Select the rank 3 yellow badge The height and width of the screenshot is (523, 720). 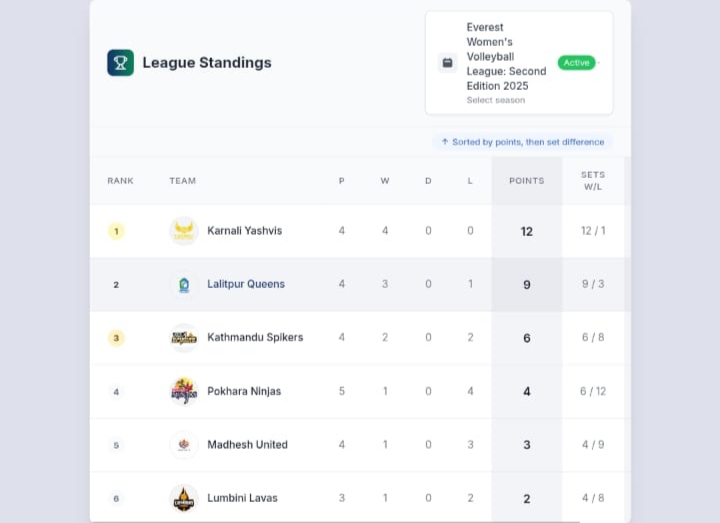tap(116, 338)
